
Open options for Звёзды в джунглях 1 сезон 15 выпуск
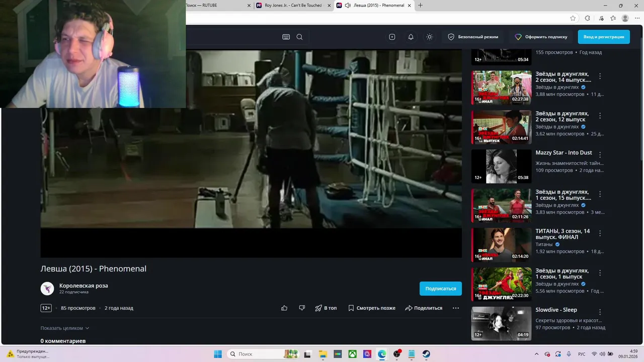[x=600, y=194]
